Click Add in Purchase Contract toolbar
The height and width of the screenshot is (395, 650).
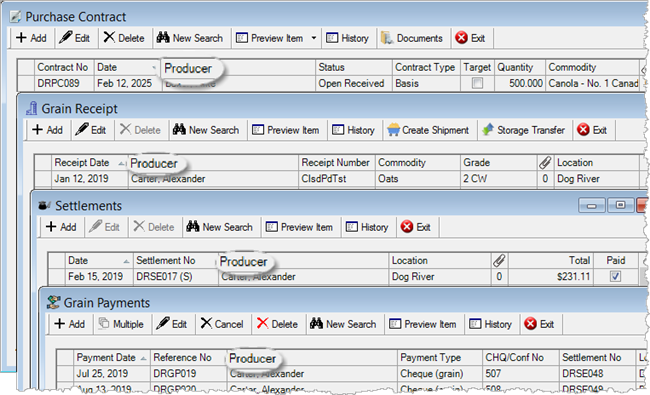point(32,38)
